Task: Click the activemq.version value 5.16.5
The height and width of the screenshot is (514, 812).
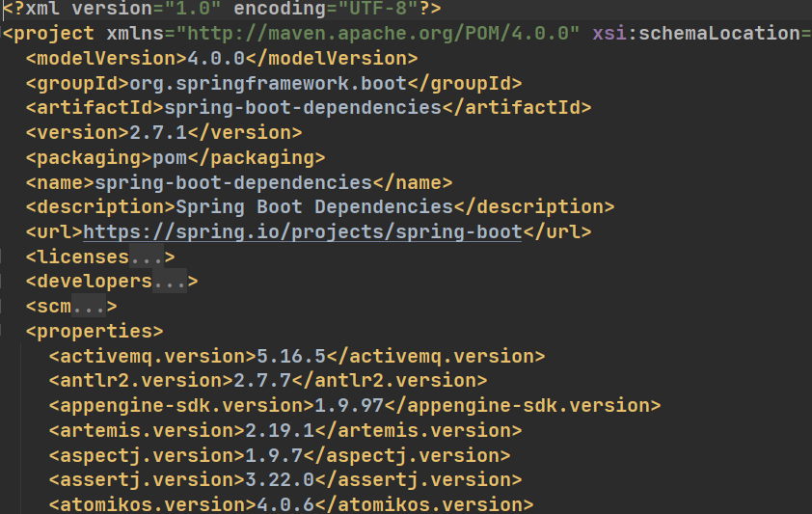Action: pos(291,356)
